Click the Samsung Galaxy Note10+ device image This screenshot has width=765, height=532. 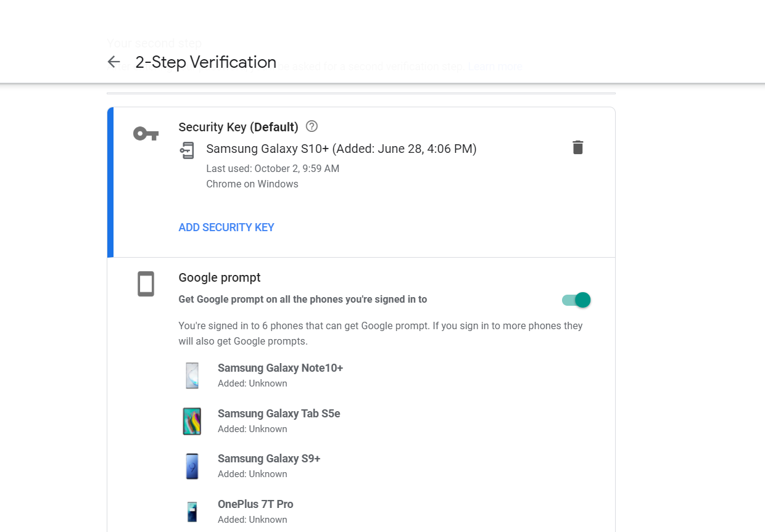(x=192, y=375)
